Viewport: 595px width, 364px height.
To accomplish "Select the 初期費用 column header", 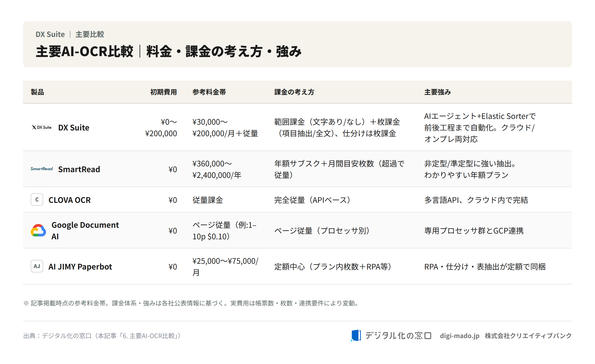I will 163,92.
